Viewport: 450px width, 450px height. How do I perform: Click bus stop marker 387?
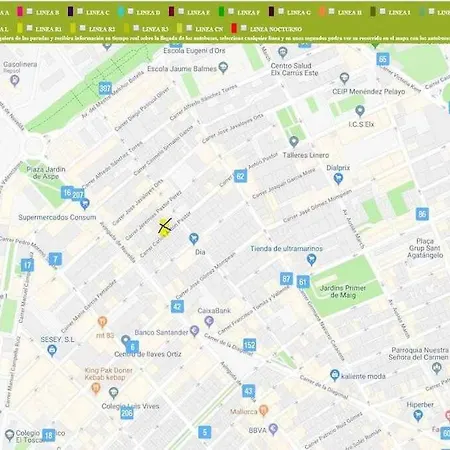tap(105, 88)
